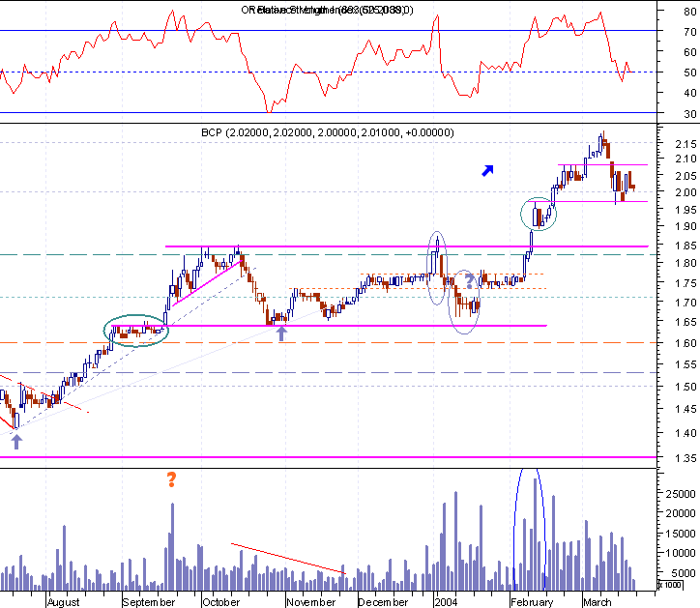Image resolution: width=700 pixels, height=608 pixels.
Task: Click the 80 level on RSI scale
Action: (690, 12)
